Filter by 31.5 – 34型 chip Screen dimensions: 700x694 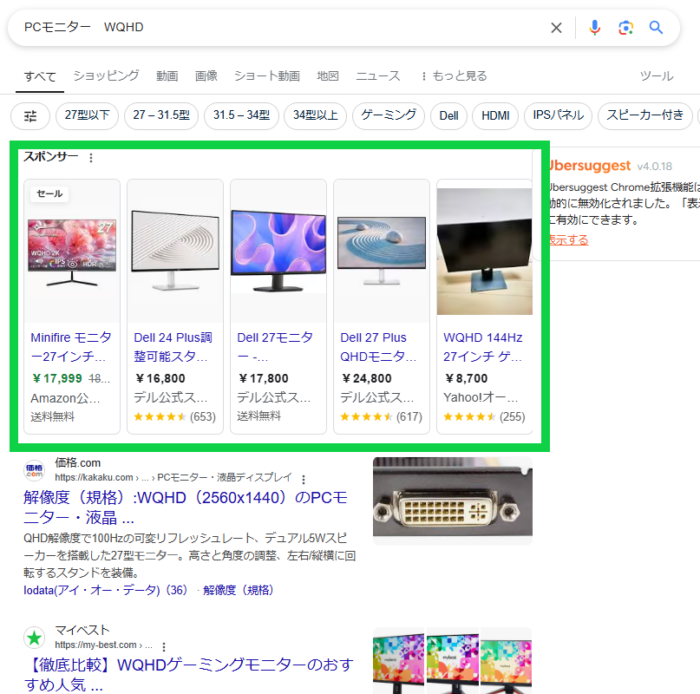coord(242,116)
